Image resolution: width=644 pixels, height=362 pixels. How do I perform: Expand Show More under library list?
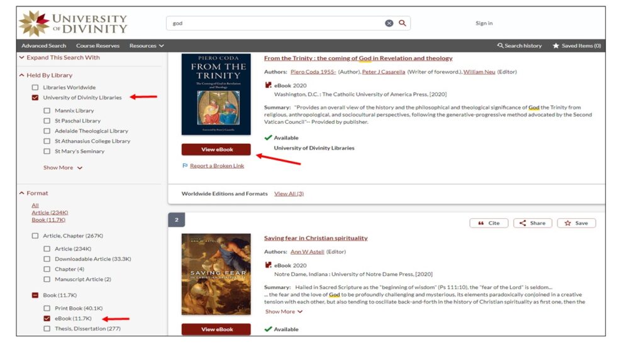[x=62, y=168]
